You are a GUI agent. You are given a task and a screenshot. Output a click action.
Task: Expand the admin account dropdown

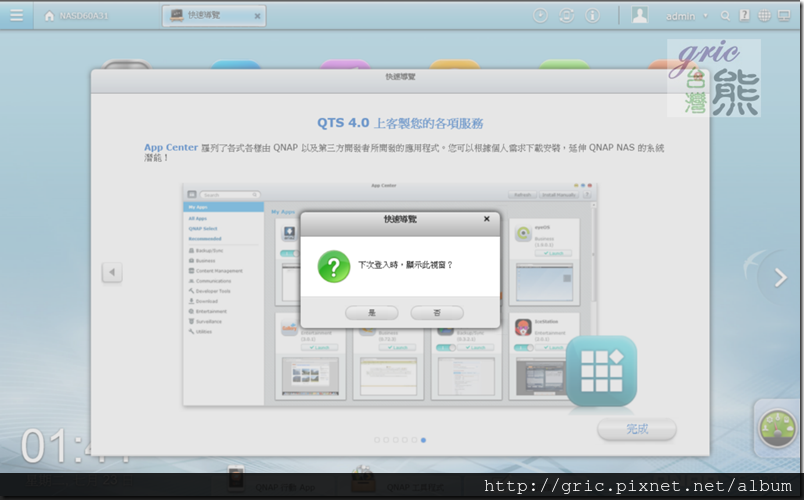(706, 16)
